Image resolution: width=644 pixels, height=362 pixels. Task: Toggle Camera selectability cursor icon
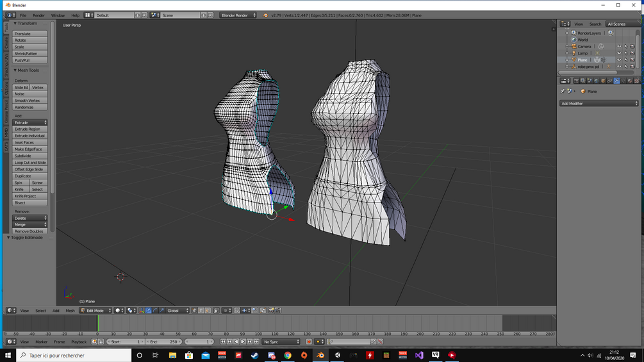[x=626, y=46]
